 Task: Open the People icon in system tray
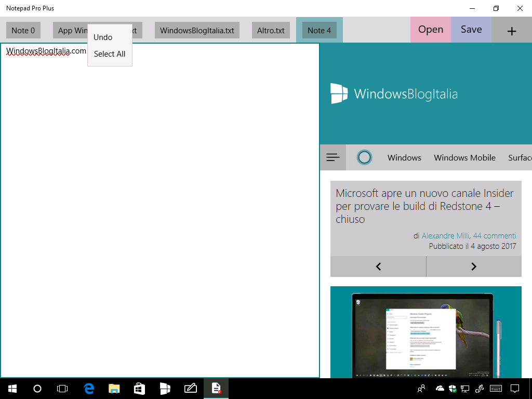421,389
